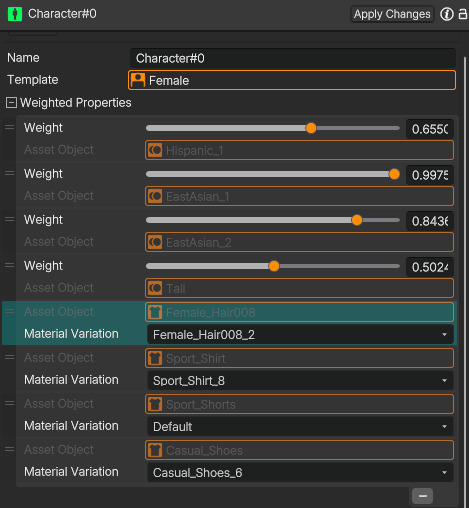Grab the reorder handle beside Hispanic_1 weight
469x508 pixels.
click(10, 127)
